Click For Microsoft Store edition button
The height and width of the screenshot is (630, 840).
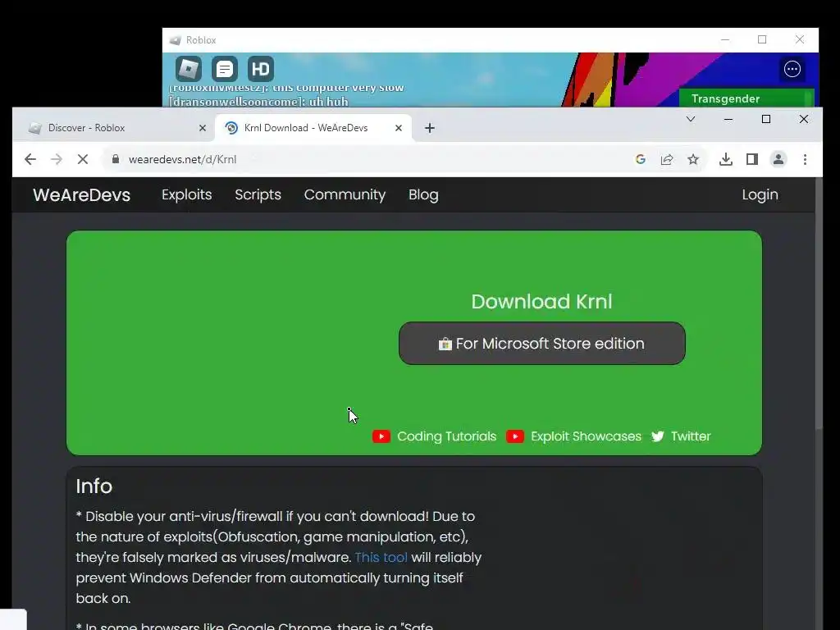pos(541,344)
